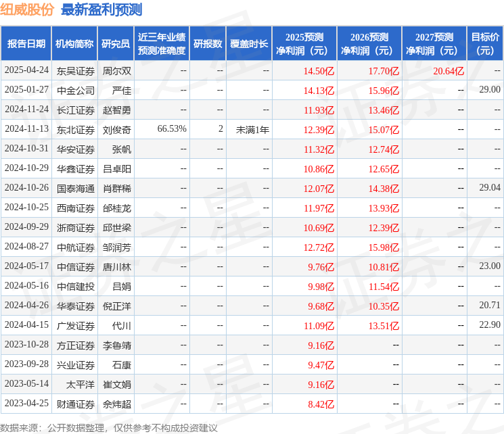Click the 浙商证券 institution cell
This screenshot has height=434, width=504.
(x=76, y=228)
